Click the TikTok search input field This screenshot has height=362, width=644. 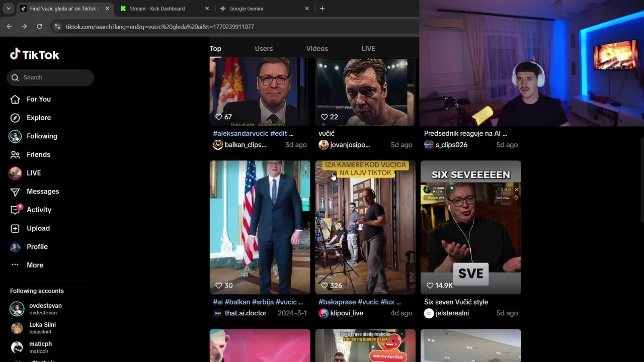(x=50, y=77)
